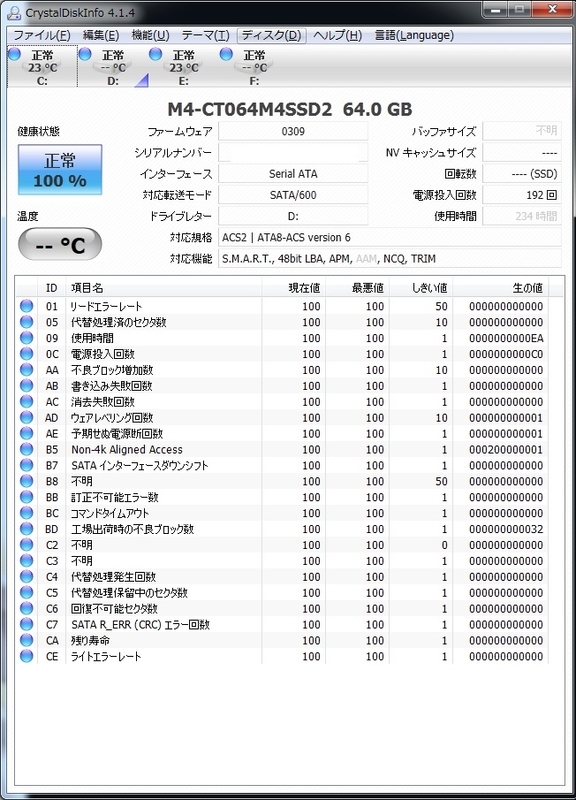Select raw value 000200000001
Image resolution: width=576 pixels, height=800 pixels.
click(x=506, y=449)
